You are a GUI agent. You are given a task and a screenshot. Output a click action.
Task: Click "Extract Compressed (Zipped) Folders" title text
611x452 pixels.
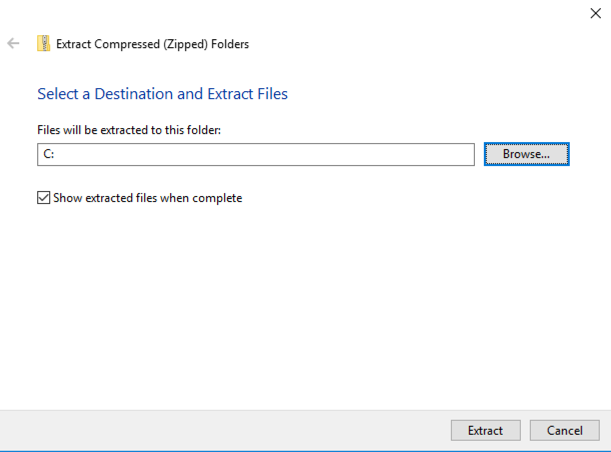point(152,44)
